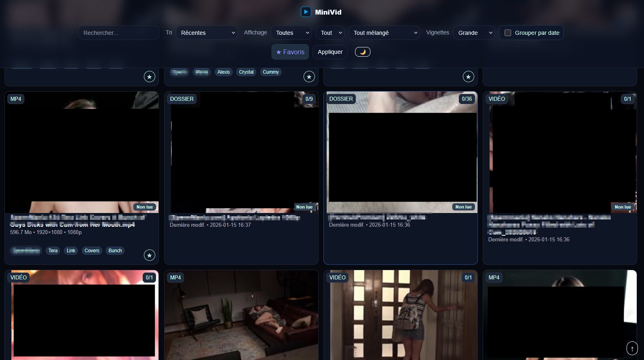
Task: Open the Tout mélangé dropdown
Action: click(x=384, y=33)
